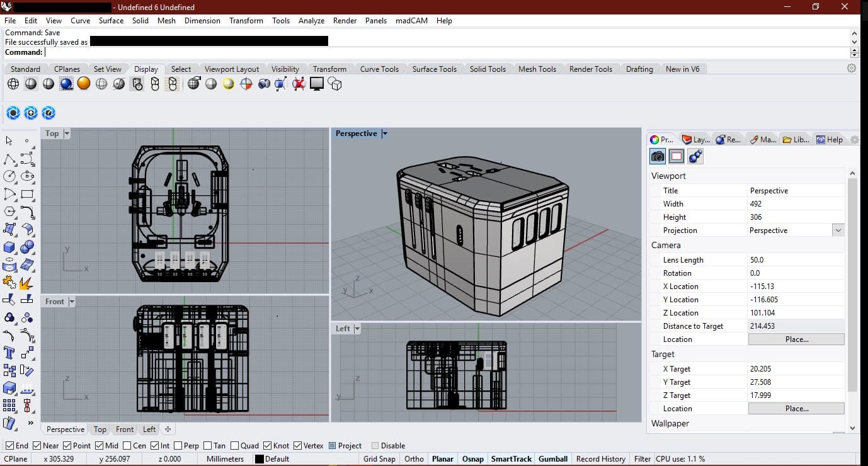
Task: Select the Circle tool in left sidebar
Action: coord(9,176)
